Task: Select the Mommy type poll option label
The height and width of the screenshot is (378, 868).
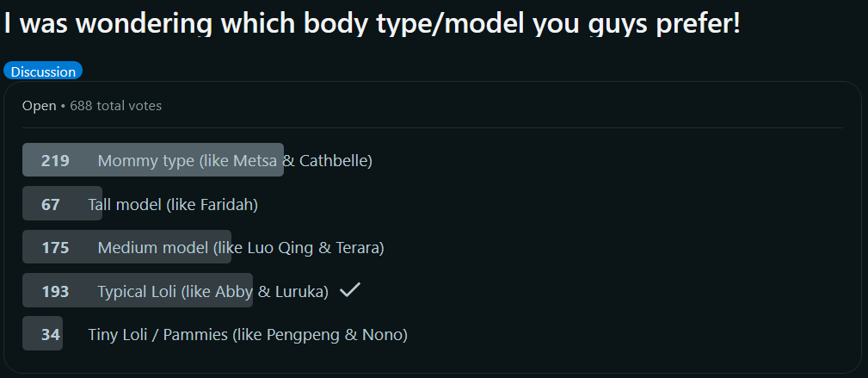Action: (234, 160)
